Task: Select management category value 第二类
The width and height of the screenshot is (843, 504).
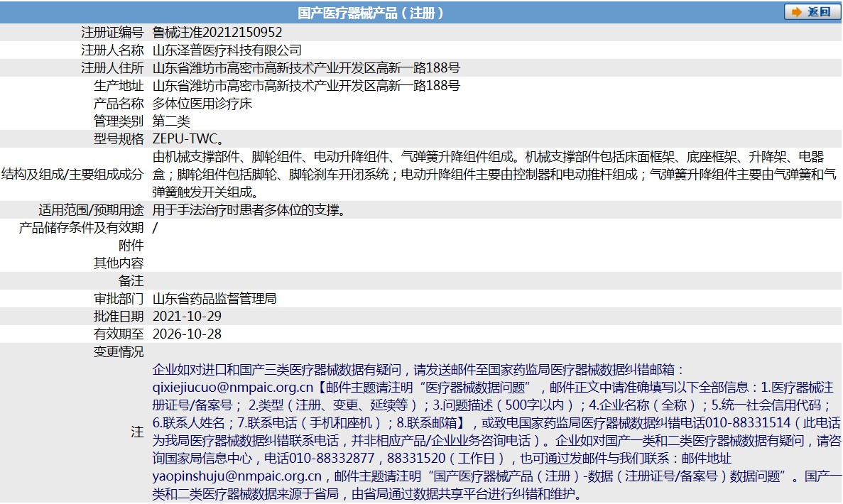Action: (x=171, y=121)
